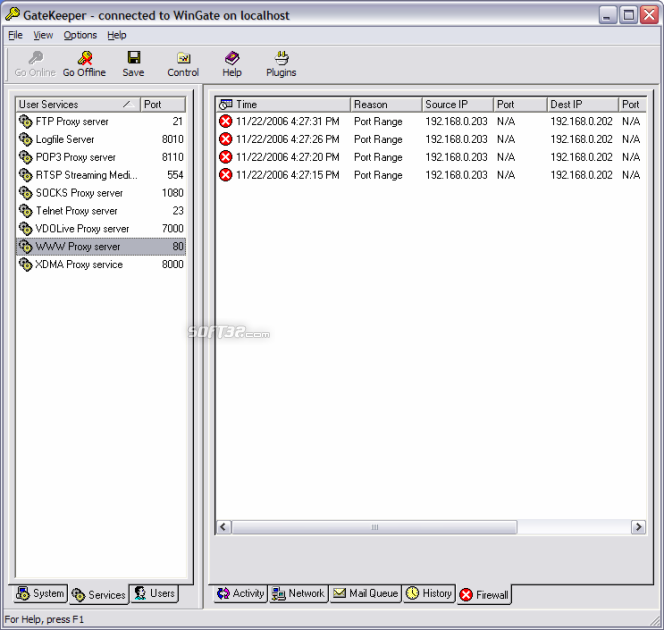Viewport: 664px width, 630px height.
Task: Click the red X icon for 4:27:26 PM entry
Action: pos(226,139)
